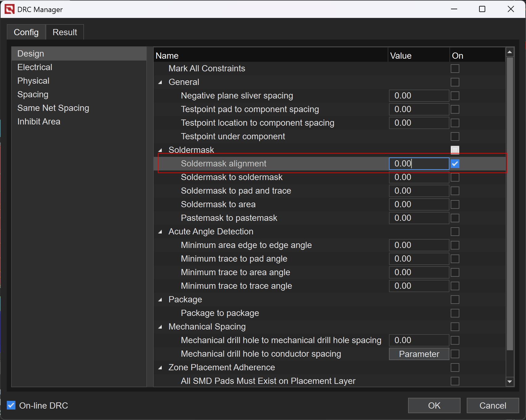The width and height of the screenshot is (526, 420).
Task: Collapse the Mechanical Spacing group
Action: pos(160,327)
